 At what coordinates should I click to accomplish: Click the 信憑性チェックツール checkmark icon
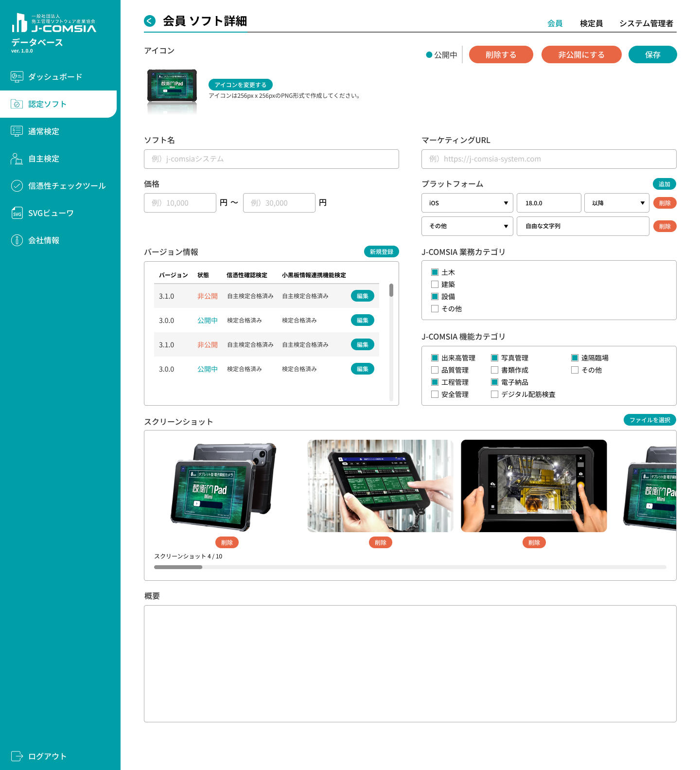coord(17,186)
